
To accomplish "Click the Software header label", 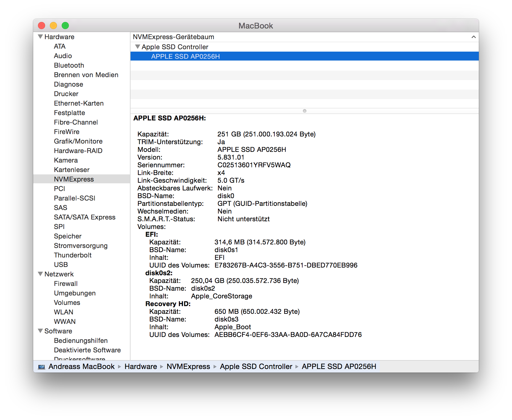I will (58, 331).
